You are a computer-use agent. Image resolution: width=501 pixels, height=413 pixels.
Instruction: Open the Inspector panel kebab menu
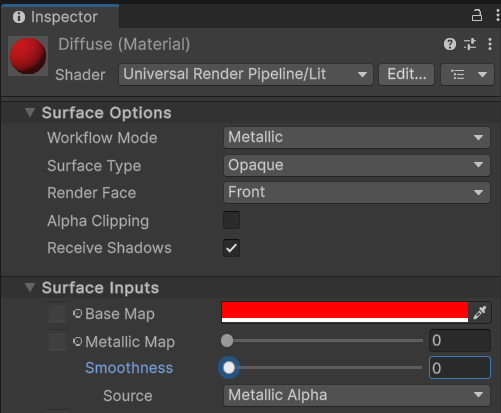tap(497, 16)
